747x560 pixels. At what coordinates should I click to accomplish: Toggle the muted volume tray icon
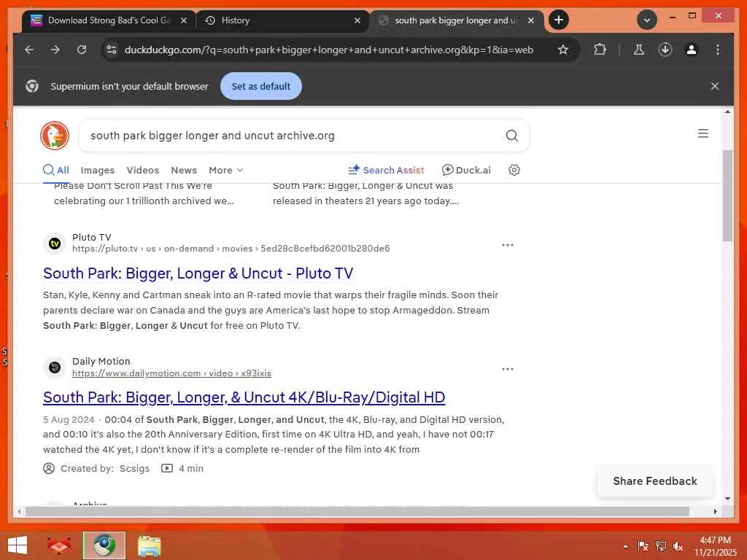pyautogui.click(x=678, y=546)
